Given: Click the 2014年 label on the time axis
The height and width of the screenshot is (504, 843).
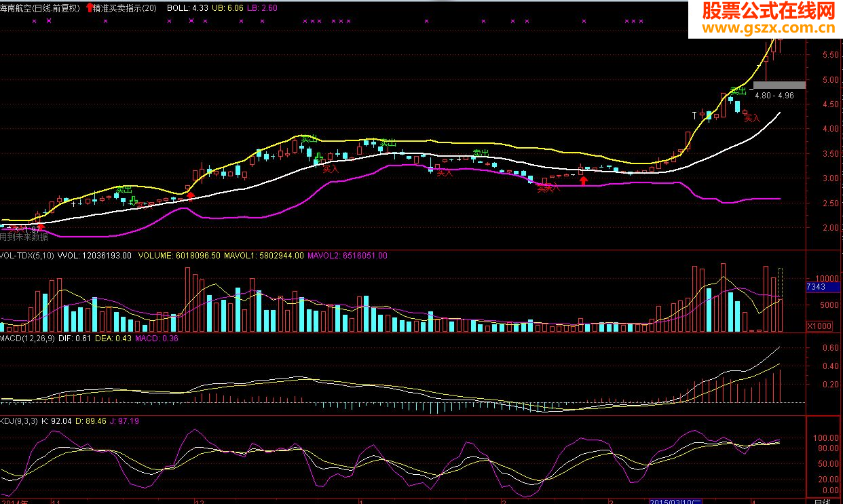Looking at the screenshot, I should click(x=15, y=501).
